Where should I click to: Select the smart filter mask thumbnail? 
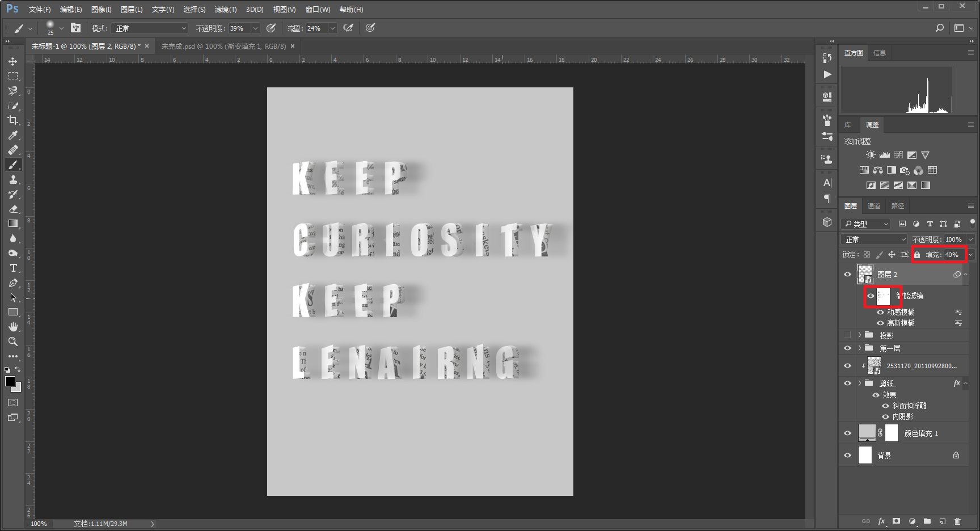click(883, 296)
